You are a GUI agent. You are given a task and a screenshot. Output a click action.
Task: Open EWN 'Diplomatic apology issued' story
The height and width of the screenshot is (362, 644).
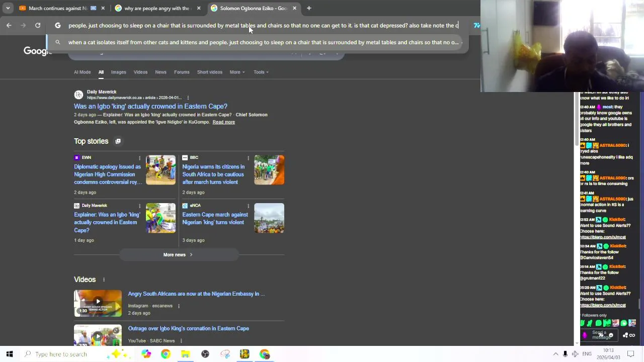click(107, 174)
